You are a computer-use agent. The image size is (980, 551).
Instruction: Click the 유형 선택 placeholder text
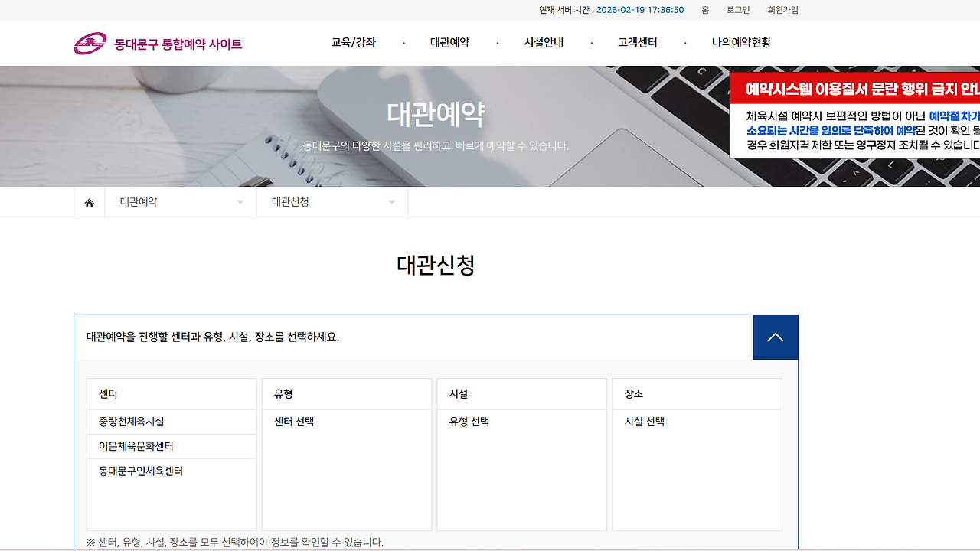469,422
